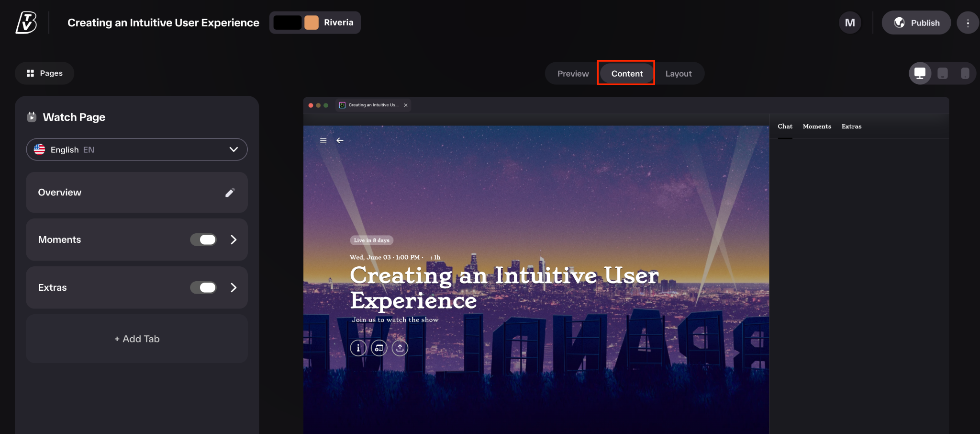The width and height of the screenshot is (980, 434).
Task: Click the + Add Tab button
Action: click(x=137, y=339)
